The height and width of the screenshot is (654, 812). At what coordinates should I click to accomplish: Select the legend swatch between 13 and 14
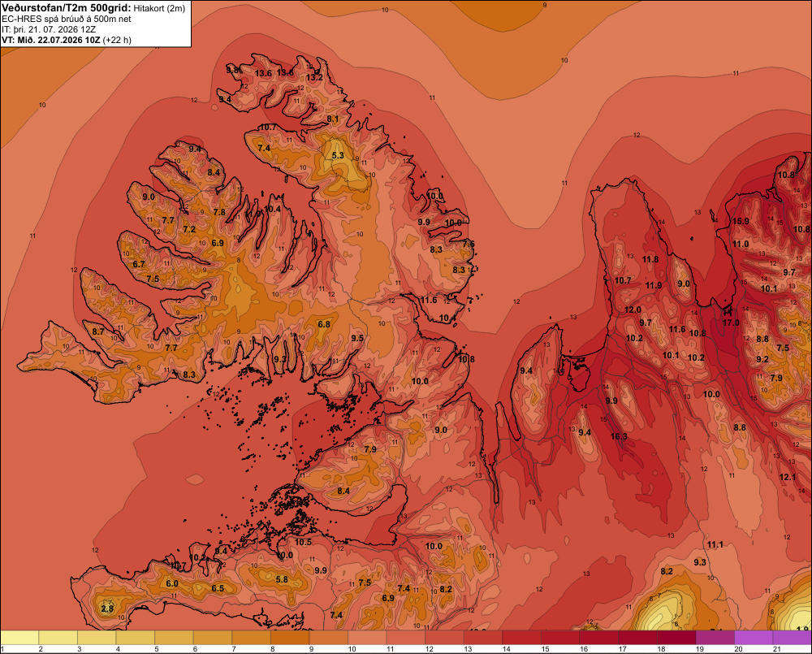pyautogui.click(x=483, y=638)
